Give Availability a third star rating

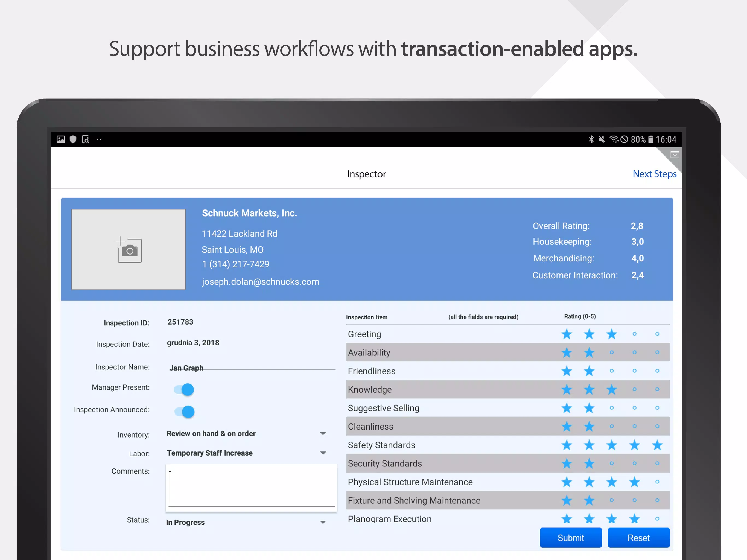(612, 352)
